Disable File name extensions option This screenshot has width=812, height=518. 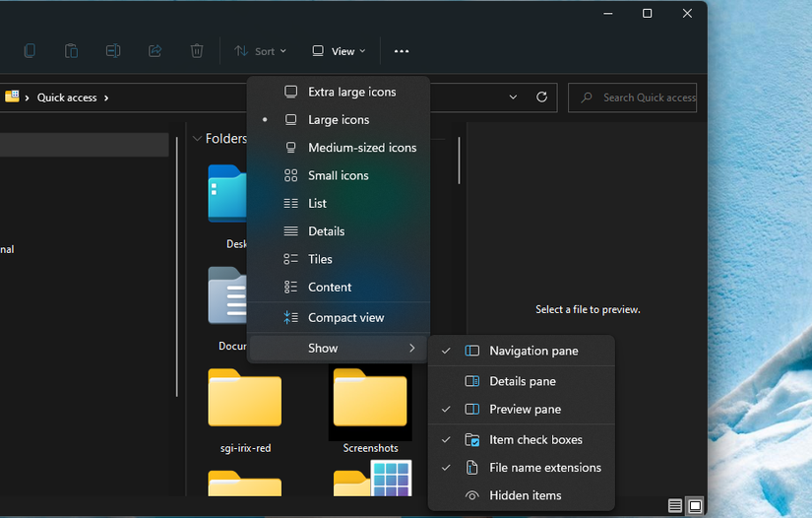[x=544, y=468]
